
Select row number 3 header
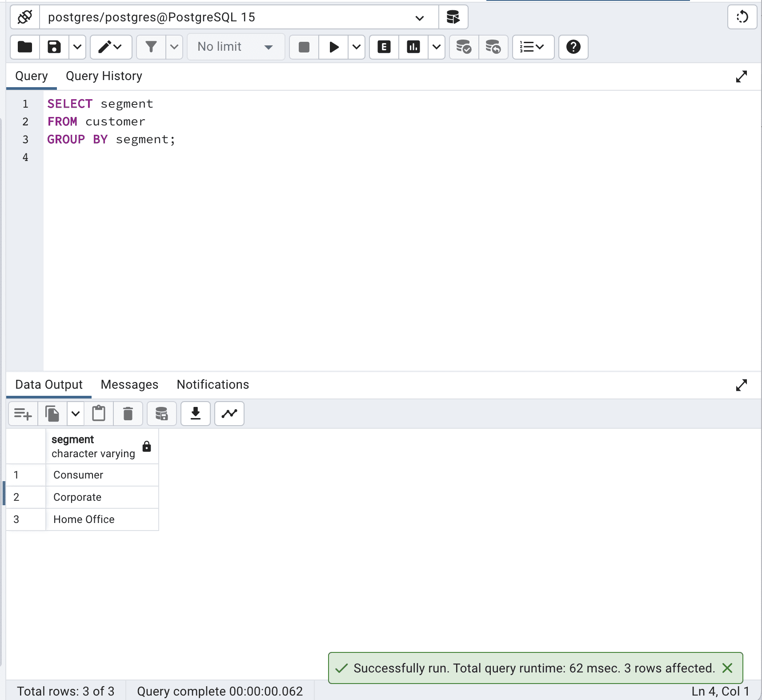coord(26,519)
